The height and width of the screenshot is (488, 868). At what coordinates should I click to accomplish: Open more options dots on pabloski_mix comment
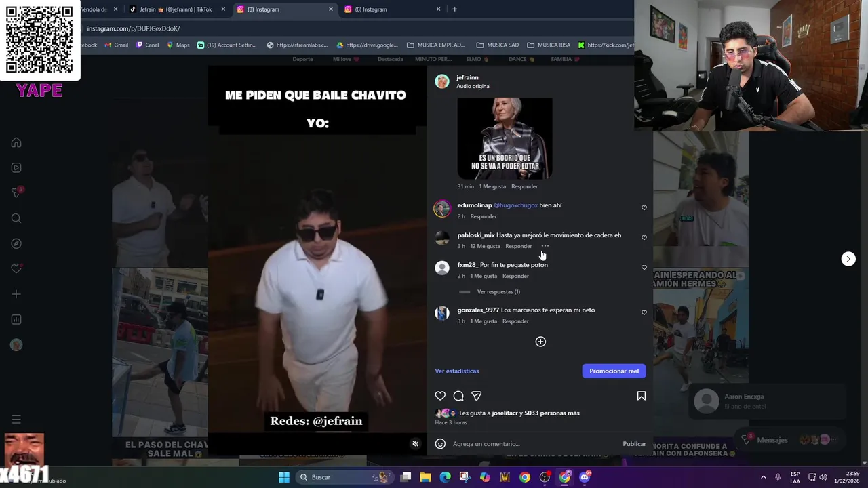[545, 246]
